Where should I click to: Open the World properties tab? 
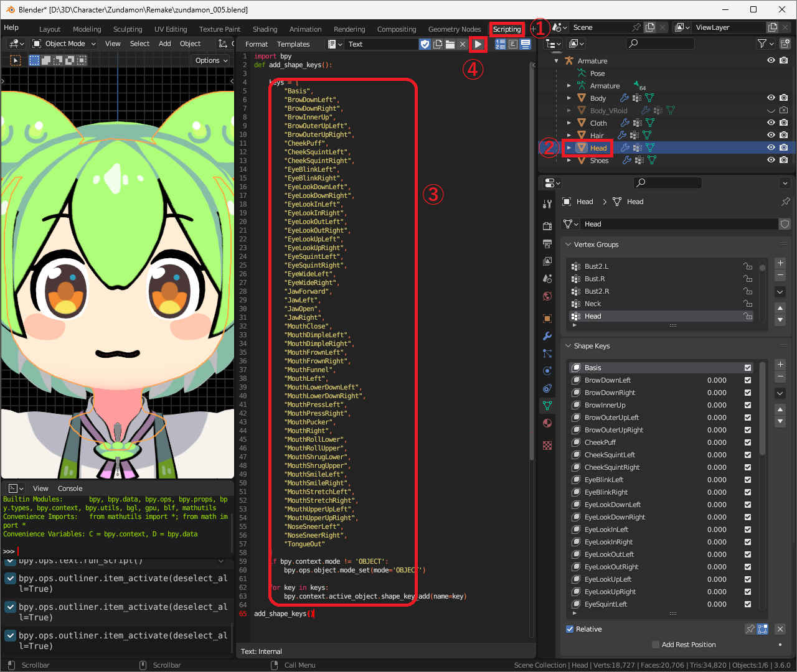coord(547,296)
